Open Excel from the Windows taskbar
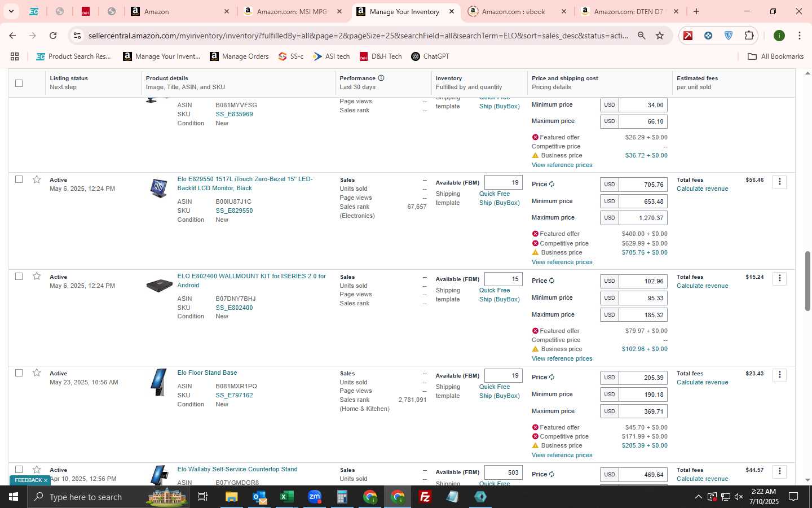The width and height of the screenshot is (812, 508). click(x=287, y=497)
